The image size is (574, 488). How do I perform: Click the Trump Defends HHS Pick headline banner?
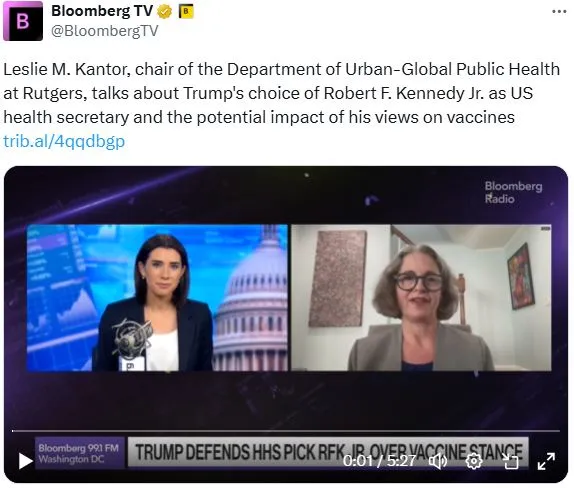pos(328,452)
